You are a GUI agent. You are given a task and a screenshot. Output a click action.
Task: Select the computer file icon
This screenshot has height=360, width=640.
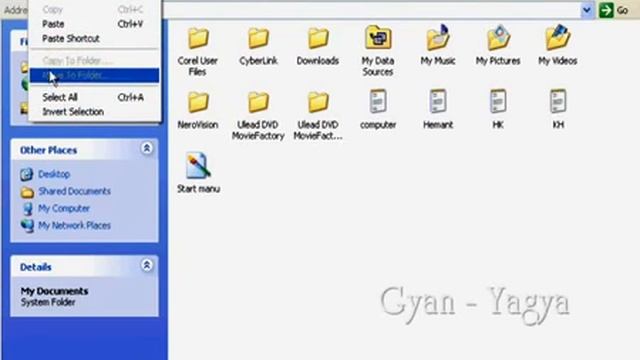click(378, 101)
